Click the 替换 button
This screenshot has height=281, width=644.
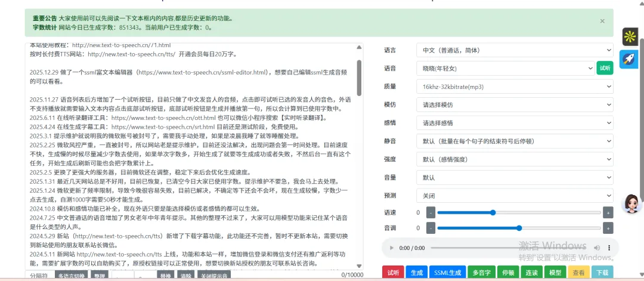tap(166, 276)
